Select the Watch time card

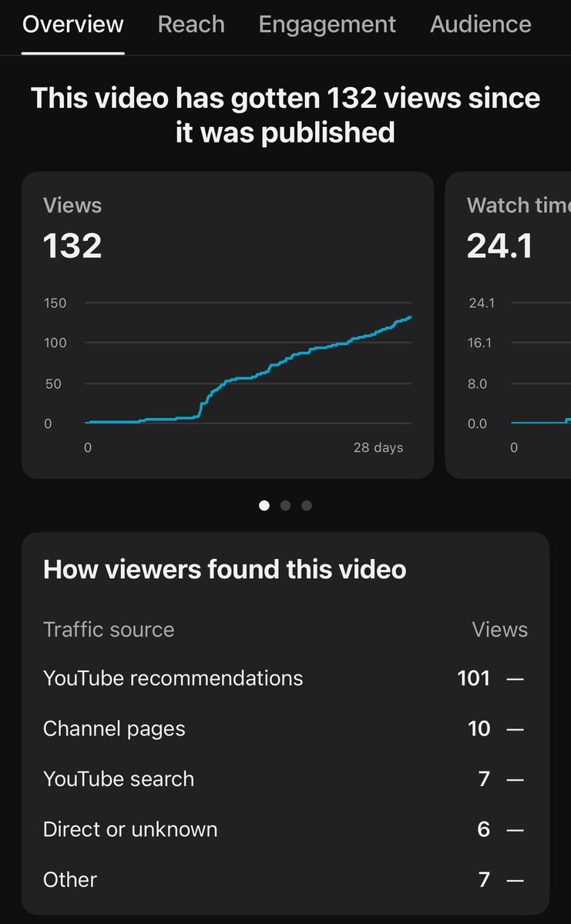point(509,325)
